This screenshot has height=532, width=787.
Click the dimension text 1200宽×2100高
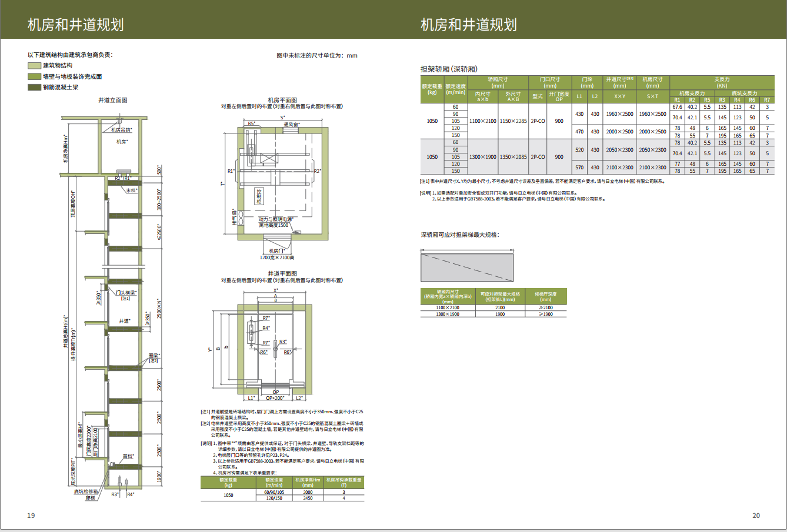pos(278,257)
